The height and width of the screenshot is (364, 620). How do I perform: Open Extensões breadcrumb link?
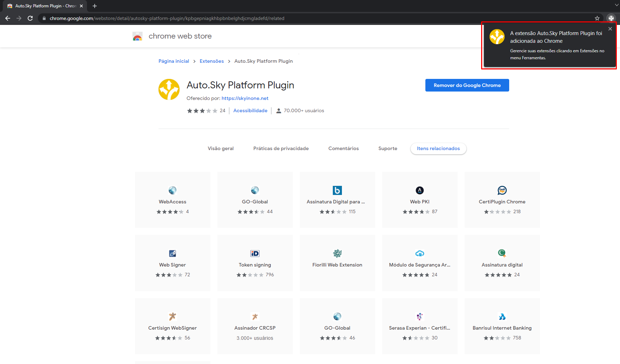211,61
